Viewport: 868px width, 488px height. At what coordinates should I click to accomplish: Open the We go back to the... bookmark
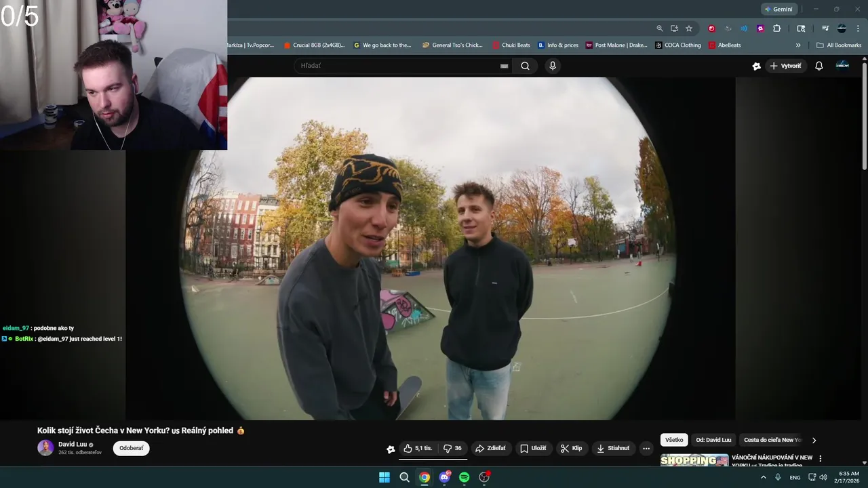point(382,45)
